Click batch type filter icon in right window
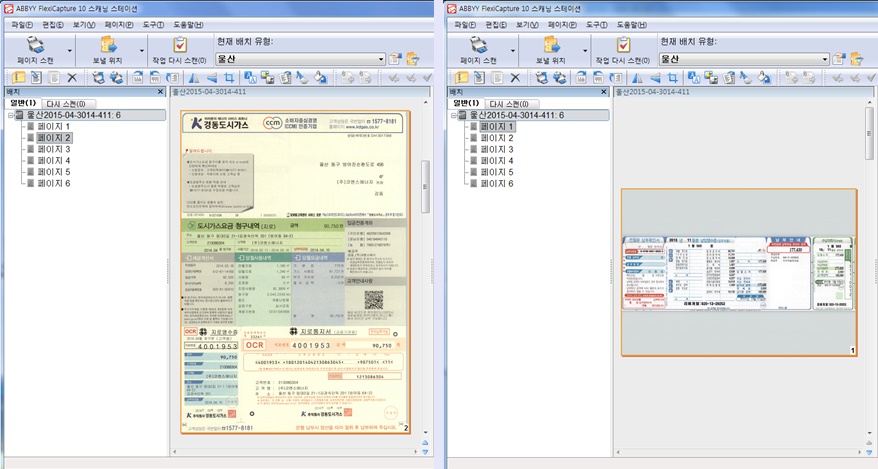 tap(856, 58)
